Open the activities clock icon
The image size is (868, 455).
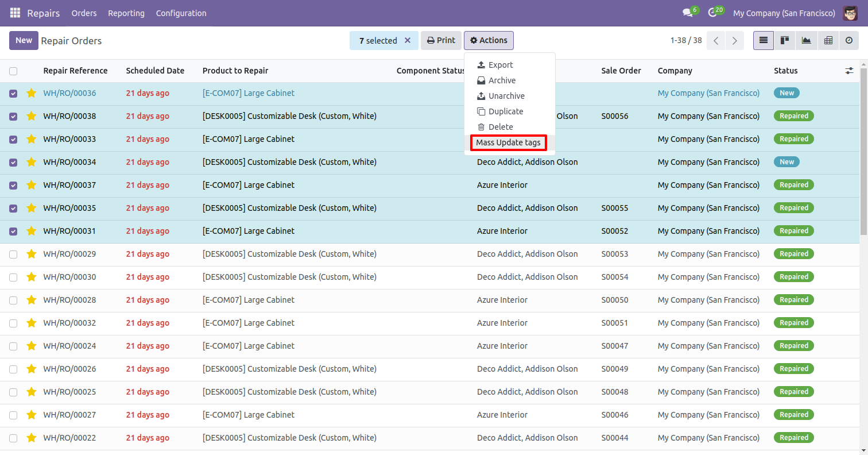(713, 13)
